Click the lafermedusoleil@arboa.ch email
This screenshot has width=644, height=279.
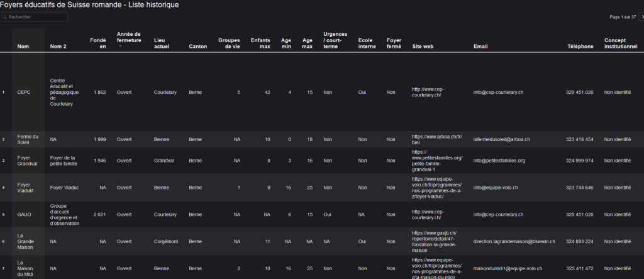point(501,139)
